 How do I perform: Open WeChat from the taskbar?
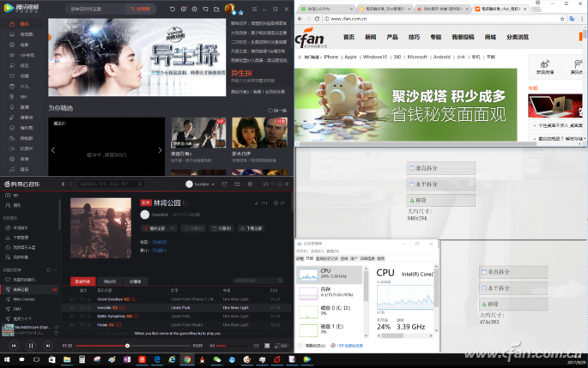217,359
